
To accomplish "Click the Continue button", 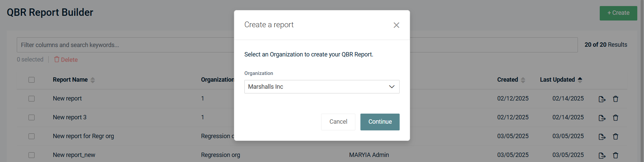I will click(380, 122).
